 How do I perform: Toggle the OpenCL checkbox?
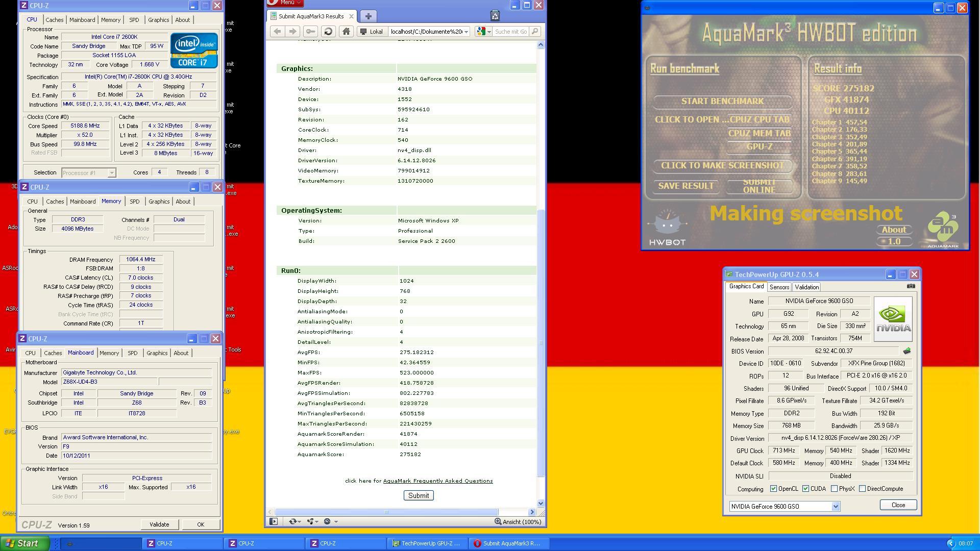773,489
